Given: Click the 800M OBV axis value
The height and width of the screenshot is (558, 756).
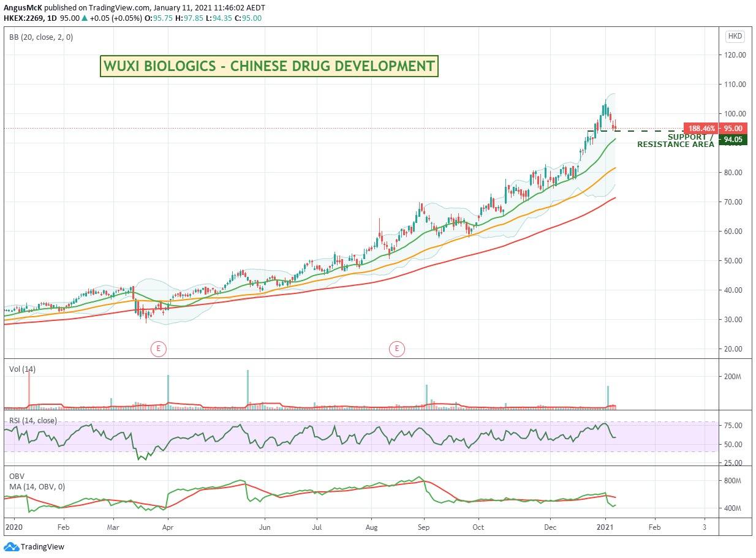Looking at the screenshot, I should (733, 481).
